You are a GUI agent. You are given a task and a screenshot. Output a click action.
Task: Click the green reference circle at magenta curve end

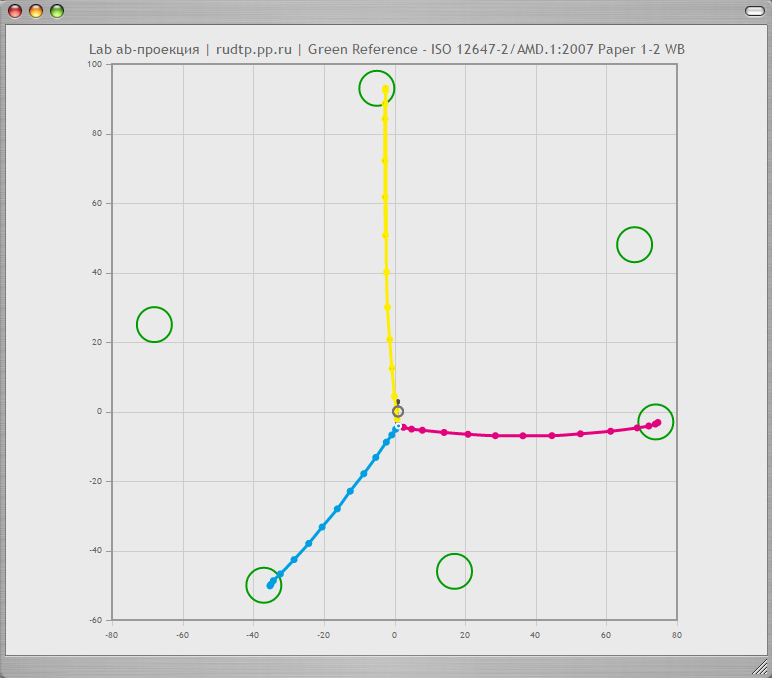[x=655, y=422]
